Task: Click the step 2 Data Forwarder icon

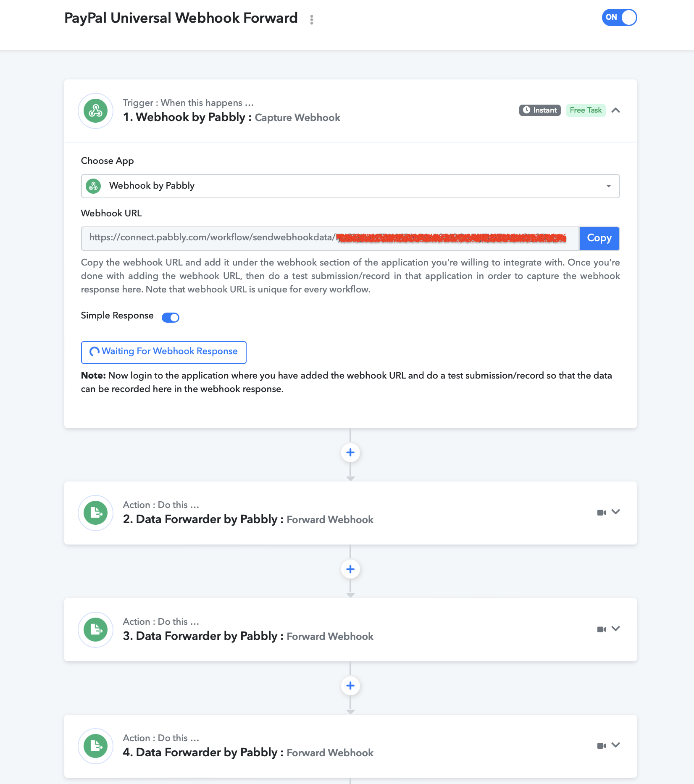Action: 95,513
